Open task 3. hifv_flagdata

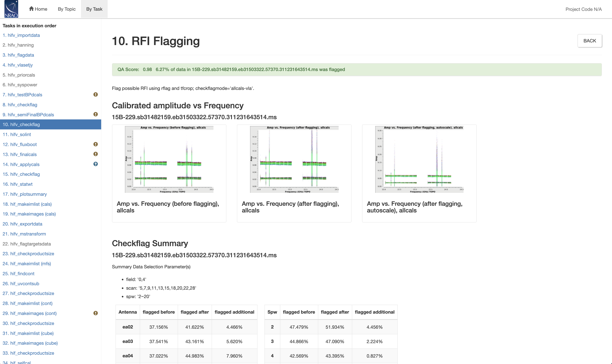[18, 55]
